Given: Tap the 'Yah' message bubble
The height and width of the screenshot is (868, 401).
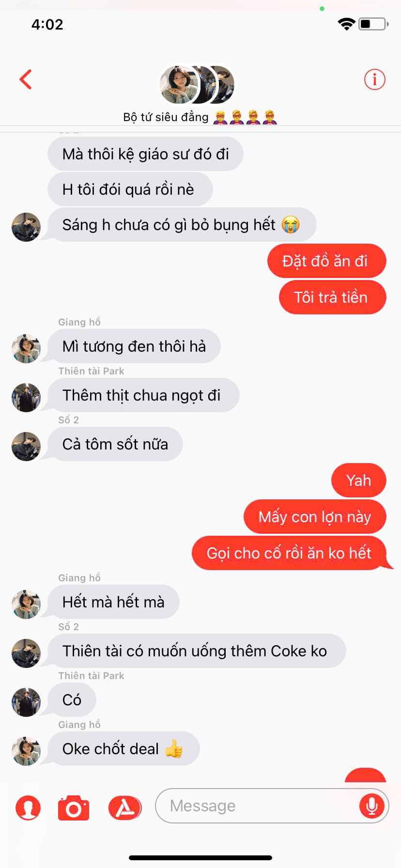Looking at the screenshot, I should point(359,480).
